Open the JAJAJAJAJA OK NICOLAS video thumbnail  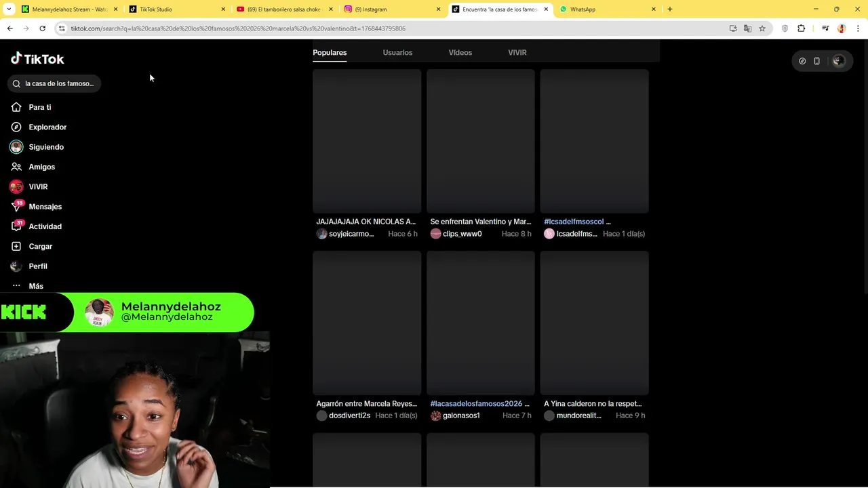(x=367, y=141)
